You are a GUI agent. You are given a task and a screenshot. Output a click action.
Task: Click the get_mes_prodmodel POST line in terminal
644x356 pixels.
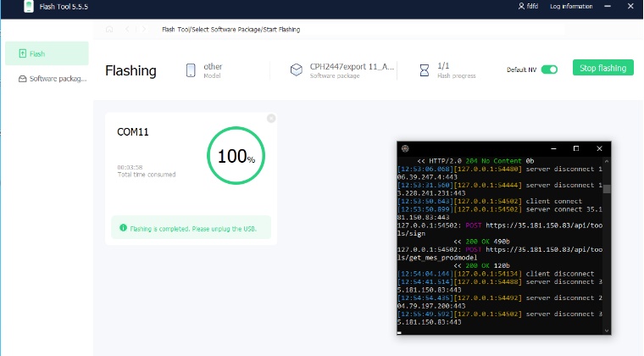pos(500,253)
